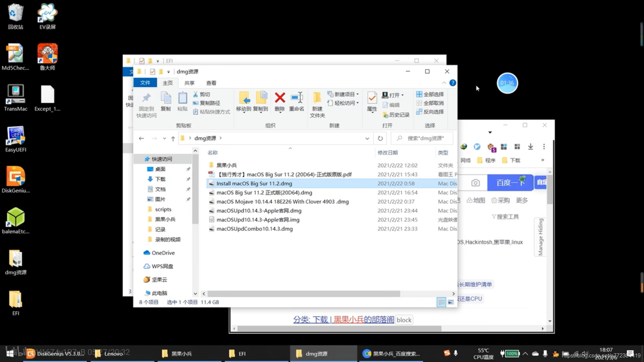The width and height of the screenshot is (644, 362).
Task: Click Select none in ribbon
Action: pos(430,103)
